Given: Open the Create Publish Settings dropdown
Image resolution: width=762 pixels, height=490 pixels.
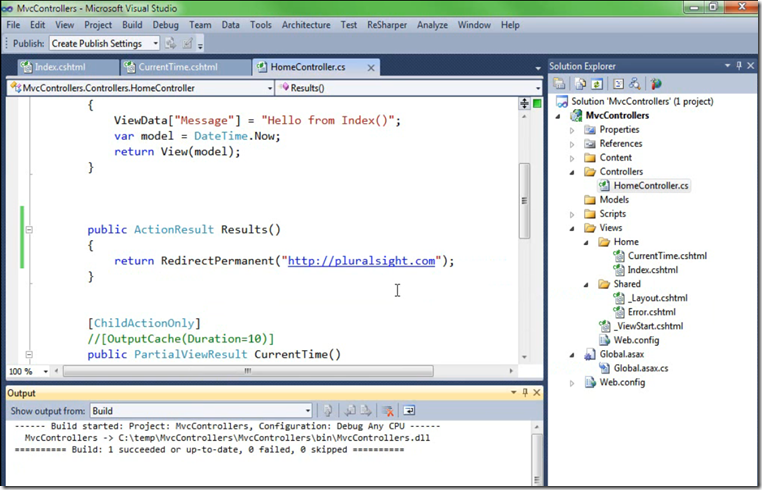Looking at the screenshot, I should point(155,43).
